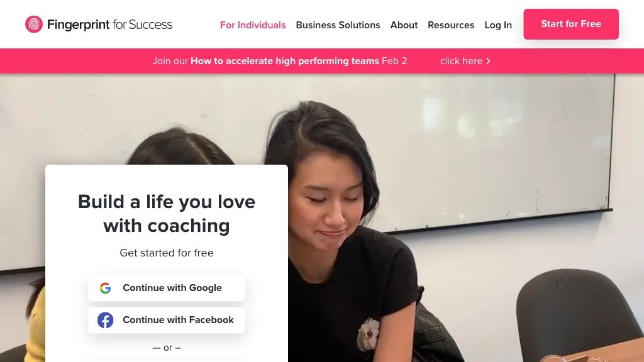This screenshot has height=362, width=644.
Task: Expand the Resources navigation item
Action: point(451,25)
